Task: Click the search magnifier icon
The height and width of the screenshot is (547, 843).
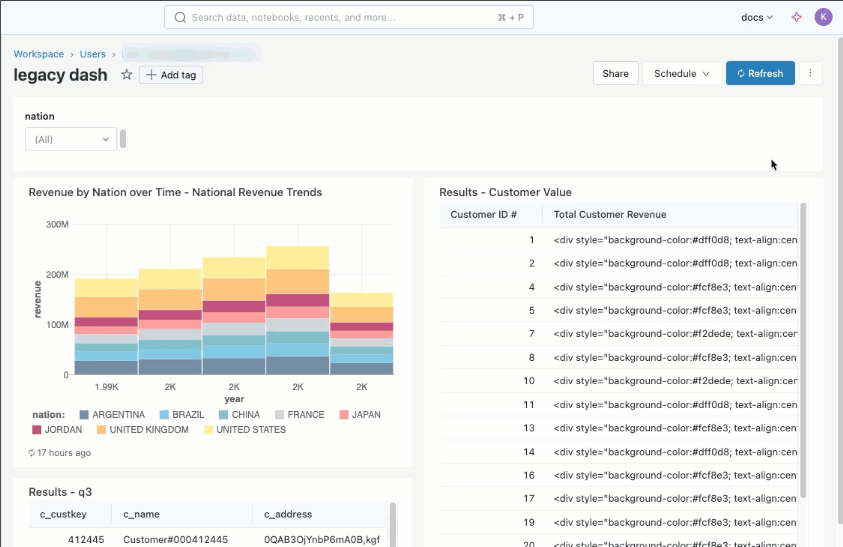Action: tap(180, 17)
